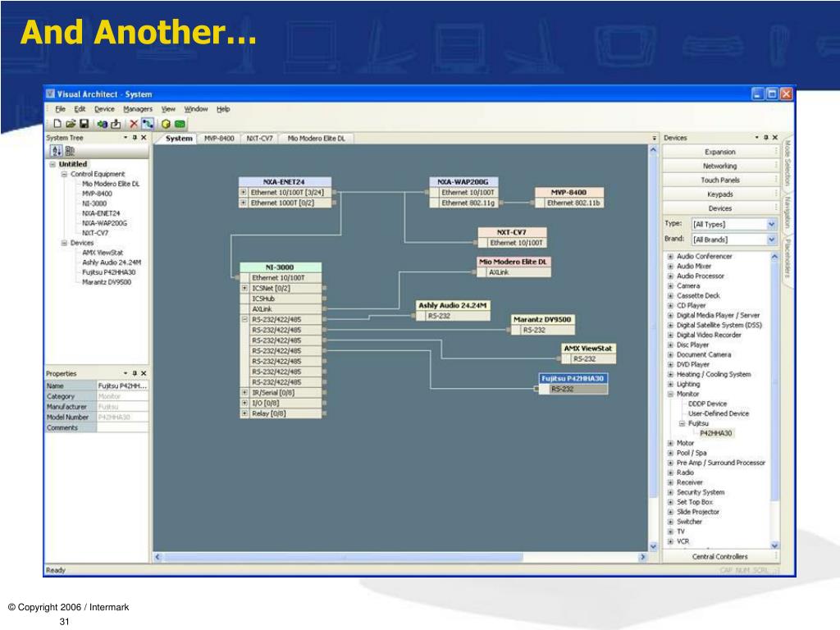840x630 pixels.
Task: Collapse the Monitor category in Devices list
Action: coord(670,394)
